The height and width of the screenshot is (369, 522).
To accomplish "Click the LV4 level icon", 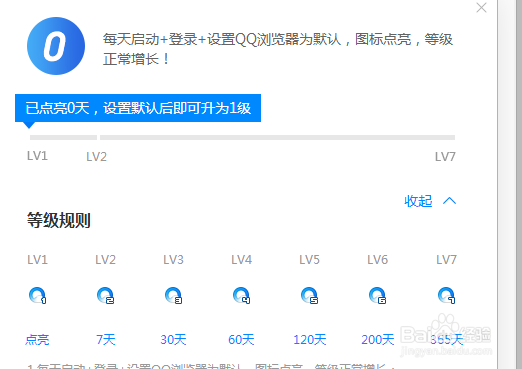I will [242, 295].
